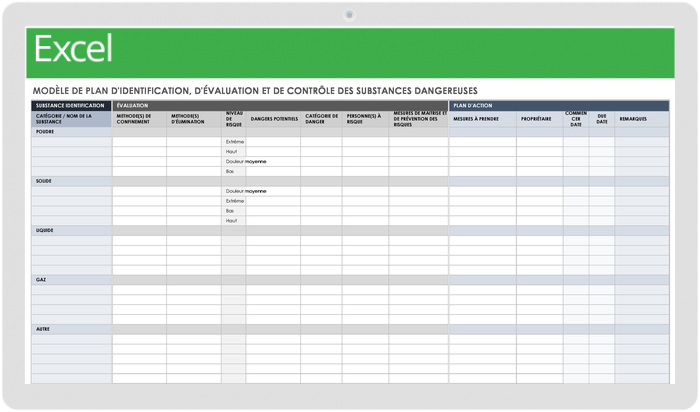The image size is (700, 412).
Task: Click 'Haut' risk cell under POUDRE
Action: coord(233,152)
